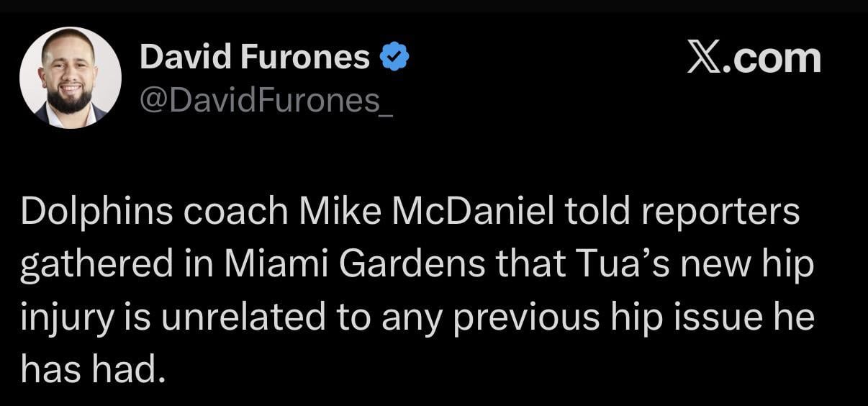The height and width of the screenshot is (406, 868).
Task: Click "has had." ending the tweet
Action: 89,369
